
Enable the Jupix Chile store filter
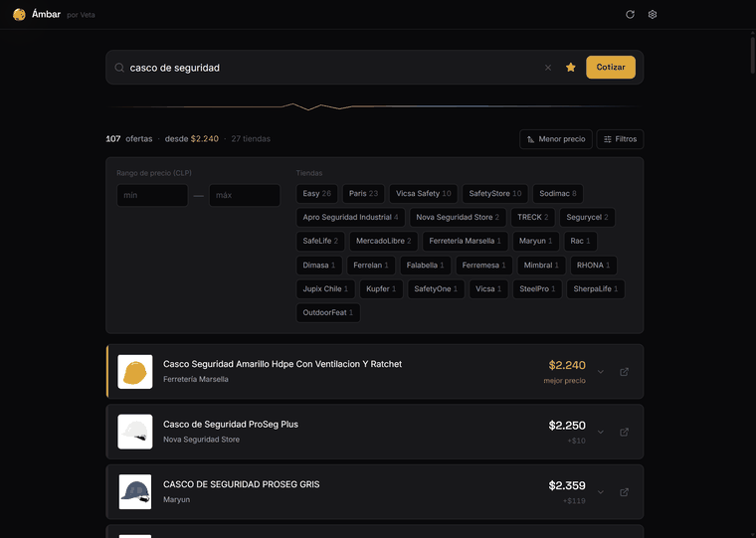coord(325,289)
